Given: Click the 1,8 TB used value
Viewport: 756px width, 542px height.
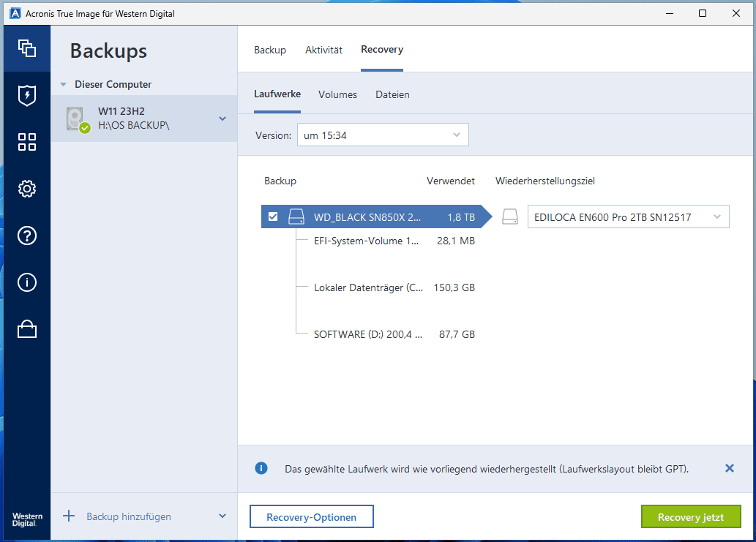Looking at the screenshot, I should pos(461,217).
